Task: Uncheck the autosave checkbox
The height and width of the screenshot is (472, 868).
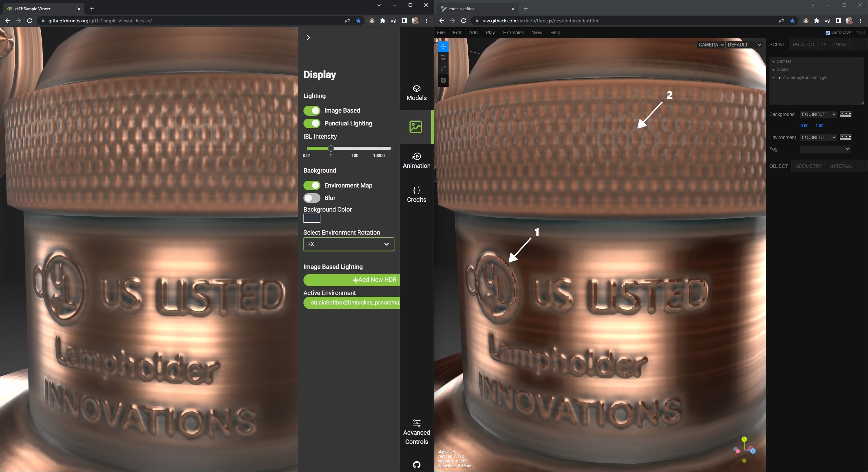Action: tap(827, 33)
